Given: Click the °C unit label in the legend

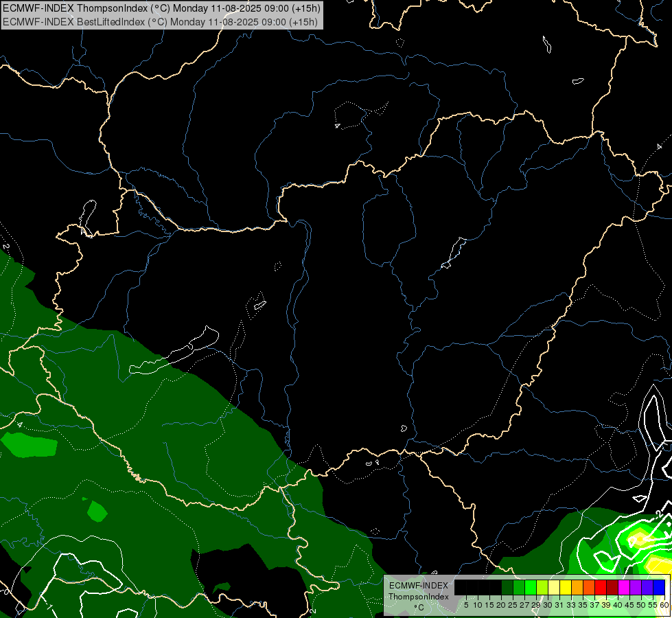Looking at the screenshot, I should 419,607.
